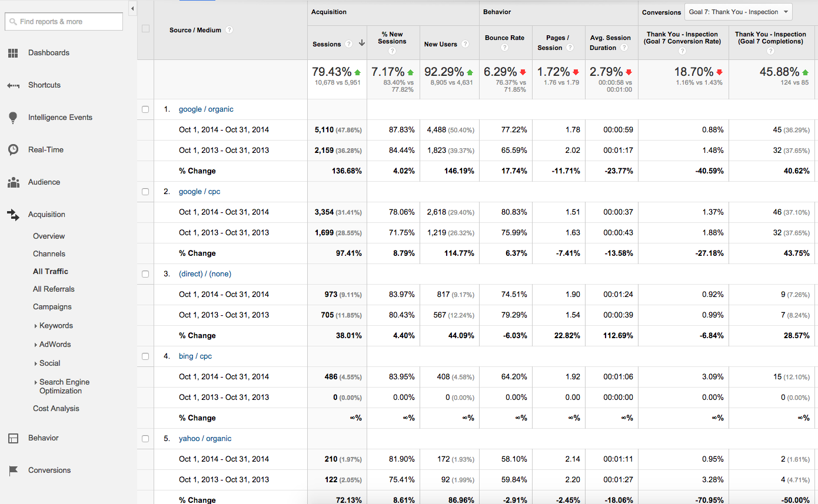The width and height of the screenshot is (818, 504).
Task: Click the Real-Time clock icon
Action: click(x=13, y=150)
